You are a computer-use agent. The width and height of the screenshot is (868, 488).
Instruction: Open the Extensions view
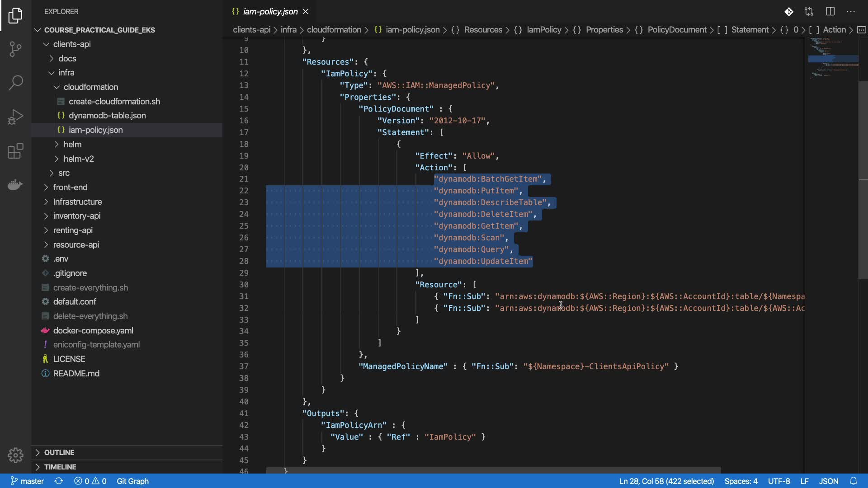pyautogui.click(x=15, y=151)
